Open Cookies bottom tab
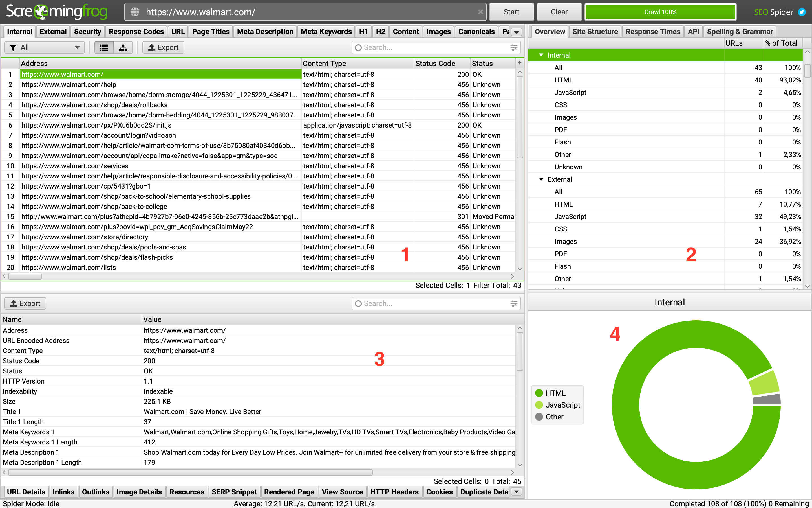The image size is (812, 508). pyautogui.click(x=439, y=492)
